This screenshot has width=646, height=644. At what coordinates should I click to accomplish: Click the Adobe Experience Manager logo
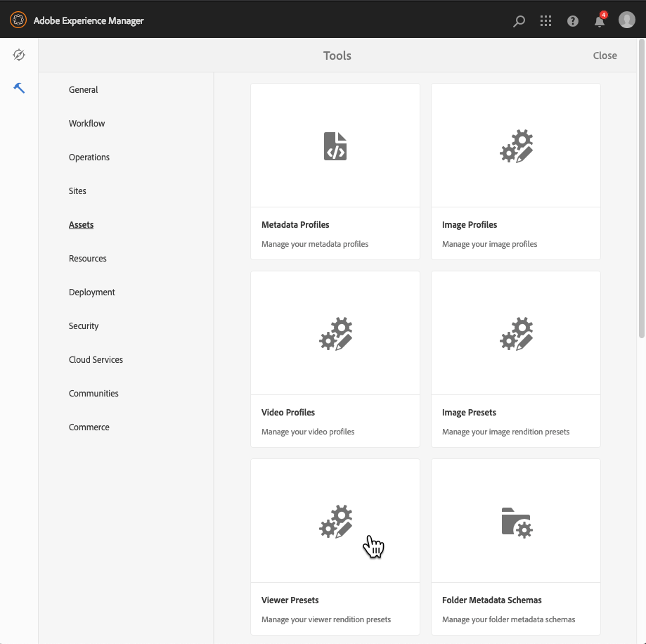(x=18, y=20)
